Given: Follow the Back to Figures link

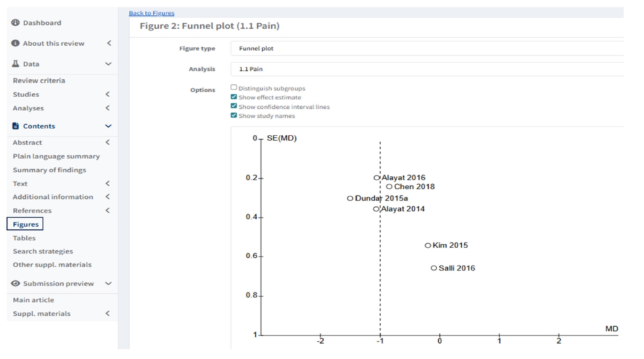Looking at the screenshot, I should tap(151, 13).
